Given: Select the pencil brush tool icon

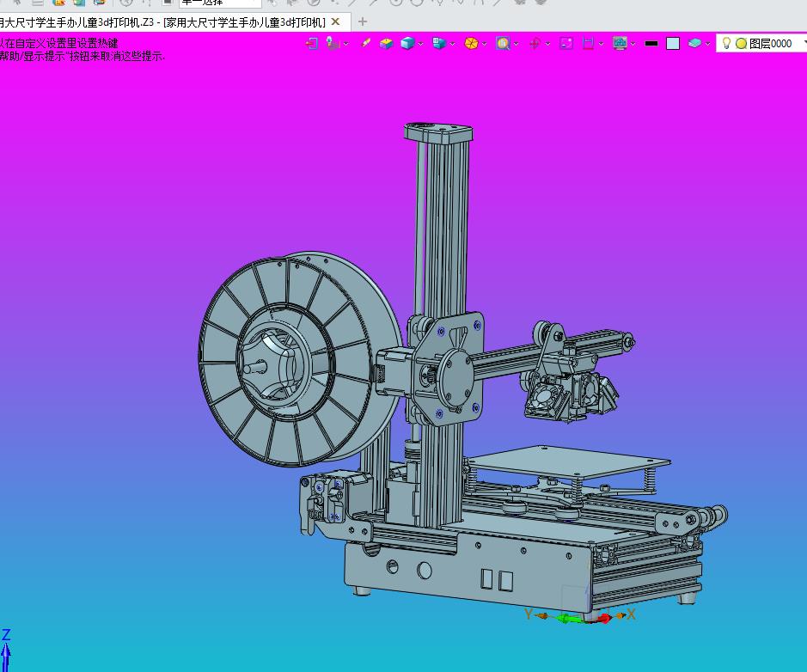Looking at the screenshot, I should click(x=365, y=43).
